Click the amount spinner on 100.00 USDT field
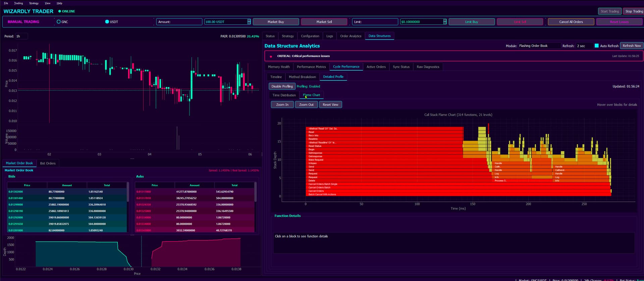The height and width of the screenshot is (281, 644). pyautogui.click(x=249, y=22)
